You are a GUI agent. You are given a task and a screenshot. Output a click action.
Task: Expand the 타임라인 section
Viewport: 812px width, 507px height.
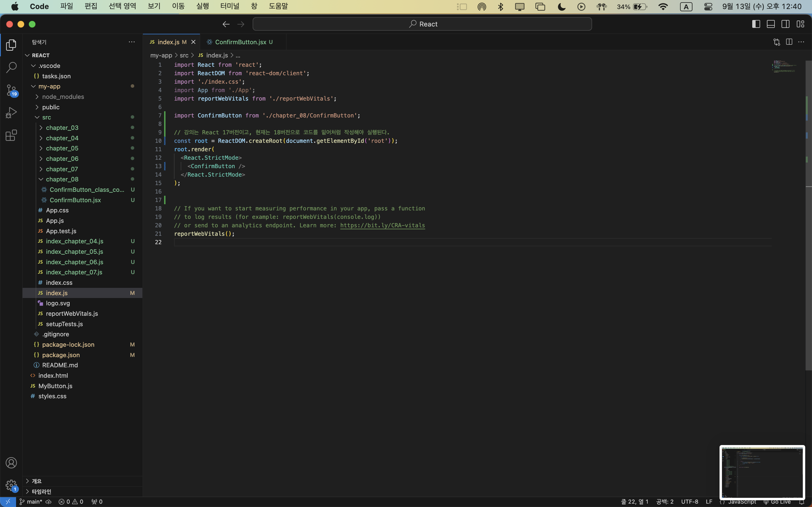[x=41, y=492]
